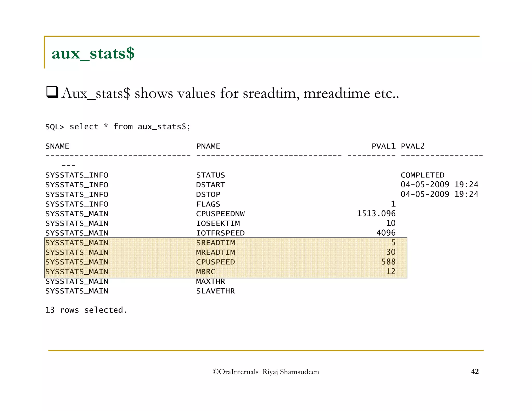This screenshot has height=411, width=532.
Task: Click the COMPLETED value in STATUS row
Action: (x=422, y=175)
